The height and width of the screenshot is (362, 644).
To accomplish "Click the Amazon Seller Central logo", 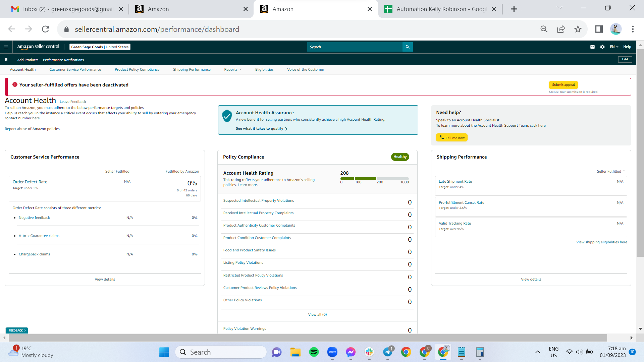I will pos(38,47).
